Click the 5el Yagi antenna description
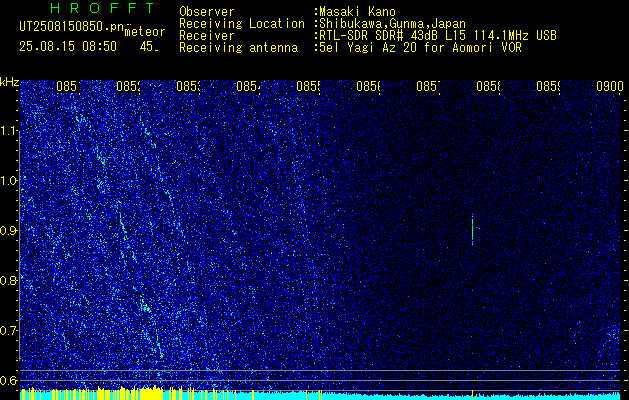Screen dimensions: 629x400 click(420, 48)
